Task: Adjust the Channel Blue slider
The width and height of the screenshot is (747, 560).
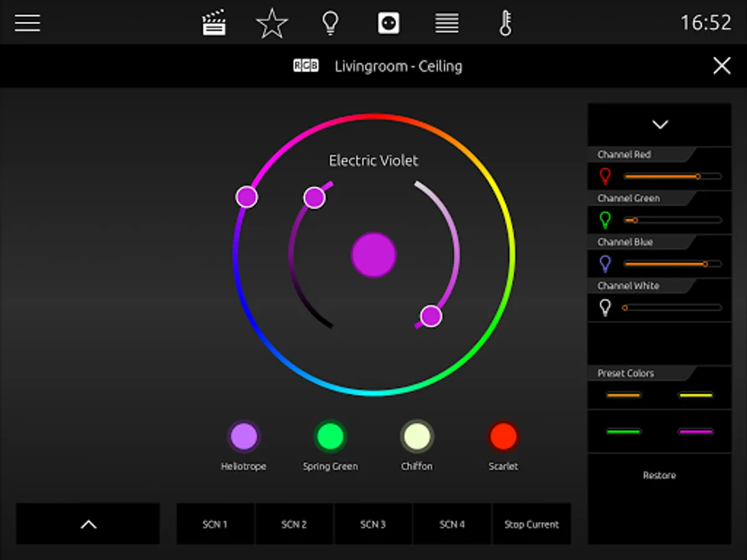Action: pos(672,264)
